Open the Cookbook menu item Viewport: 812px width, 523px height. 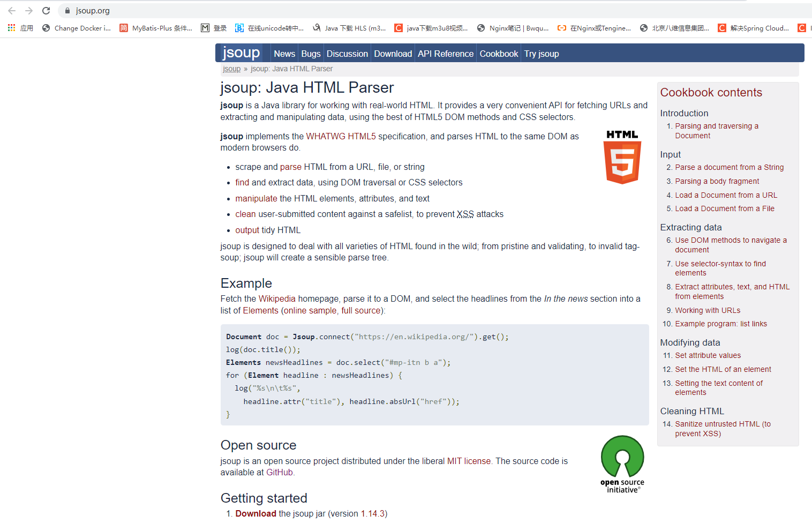pos(499,54)
